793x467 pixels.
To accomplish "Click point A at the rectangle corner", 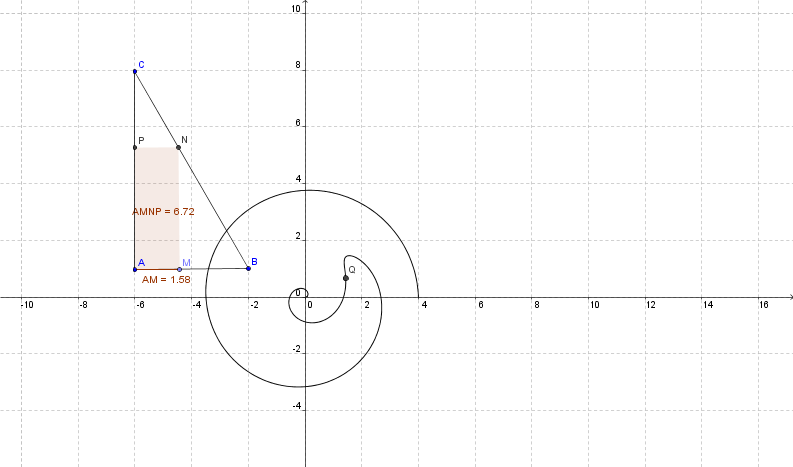I will pyautogui.click(x=135, y=269).
